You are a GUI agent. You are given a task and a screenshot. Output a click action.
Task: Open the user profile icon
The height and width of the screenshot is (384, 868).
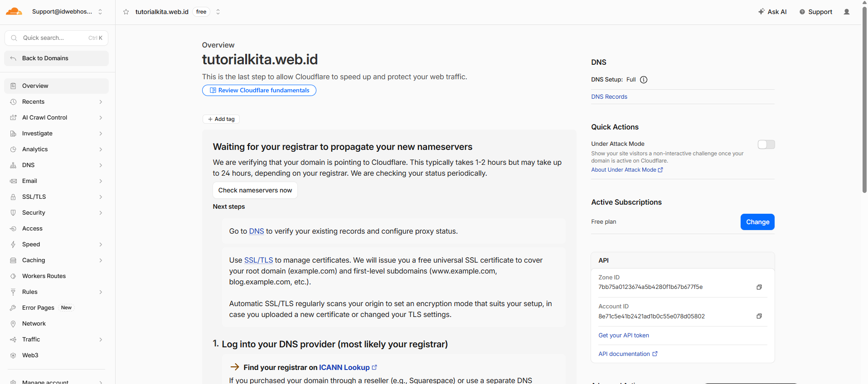coord(847,12)
